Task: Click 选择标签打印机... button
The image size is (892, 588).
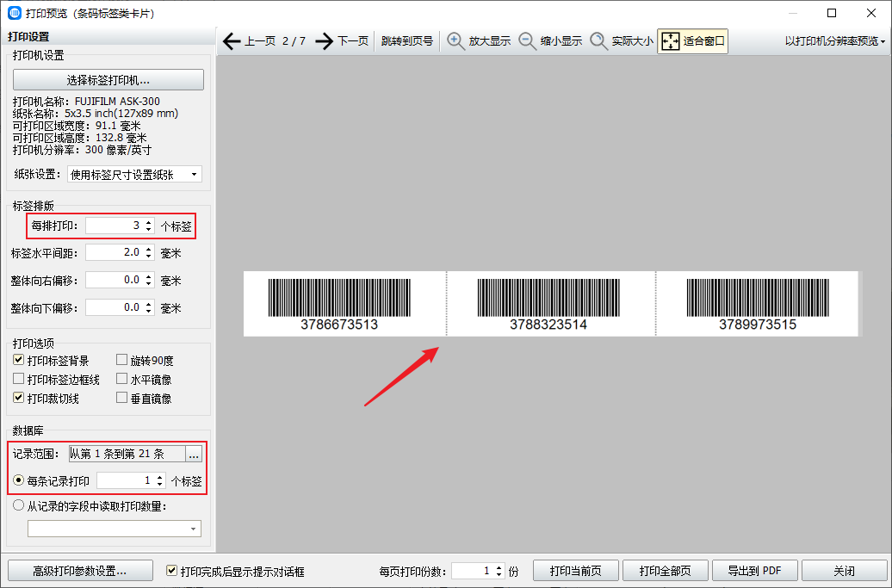Action: 108,79
